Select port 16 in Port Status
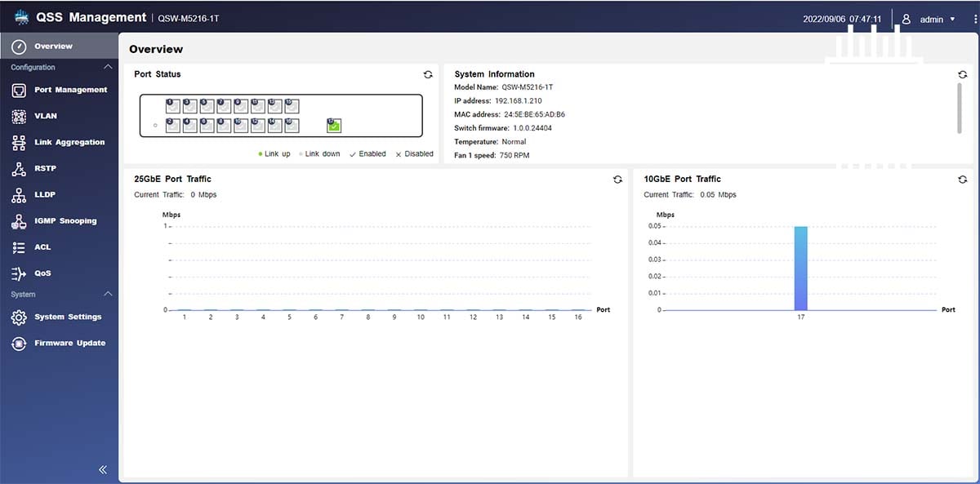 [x=292, y=126]
